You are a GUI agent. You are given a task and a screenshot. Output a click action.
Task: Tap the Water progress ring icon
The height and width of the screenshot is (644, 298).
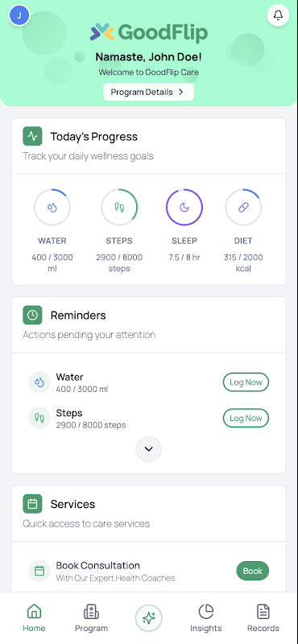(52, 208)
